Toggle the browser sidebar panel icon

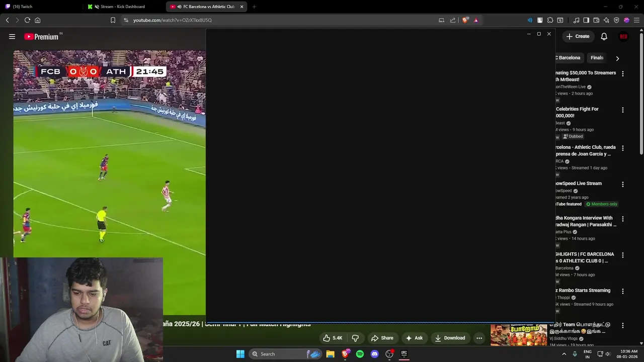coord(586,20)
